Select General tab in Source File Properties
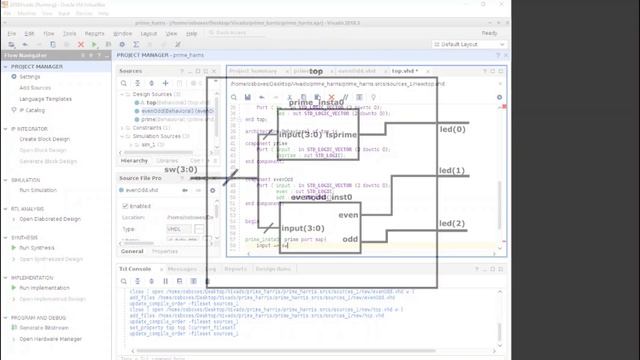 click(132, 251)
